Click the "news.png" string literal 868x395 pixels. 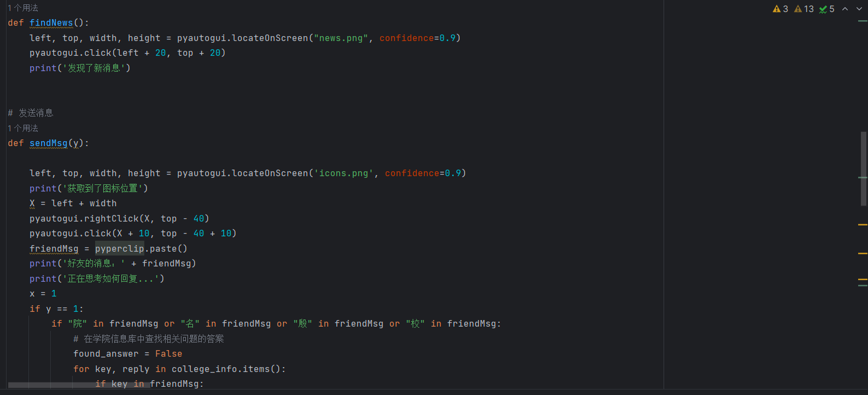pyautogui.click(x=341, y=38)
